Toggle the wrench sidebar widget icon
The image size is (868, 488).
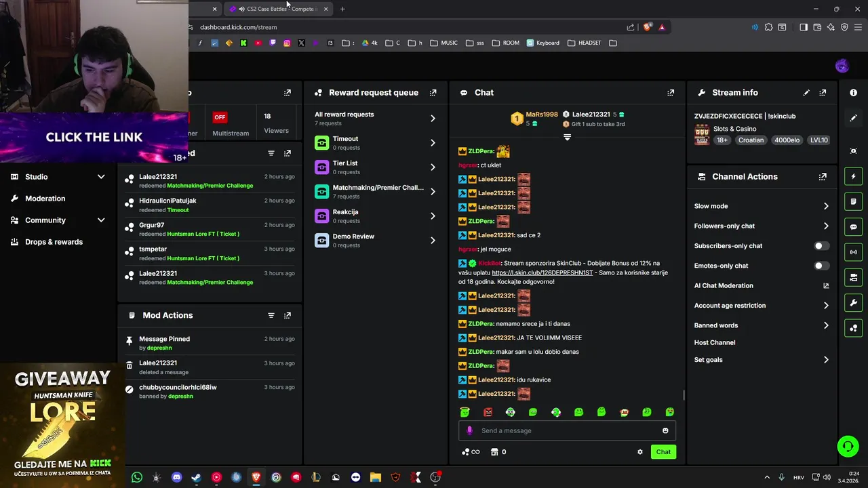pyautogui.click(x=853, y=302)
